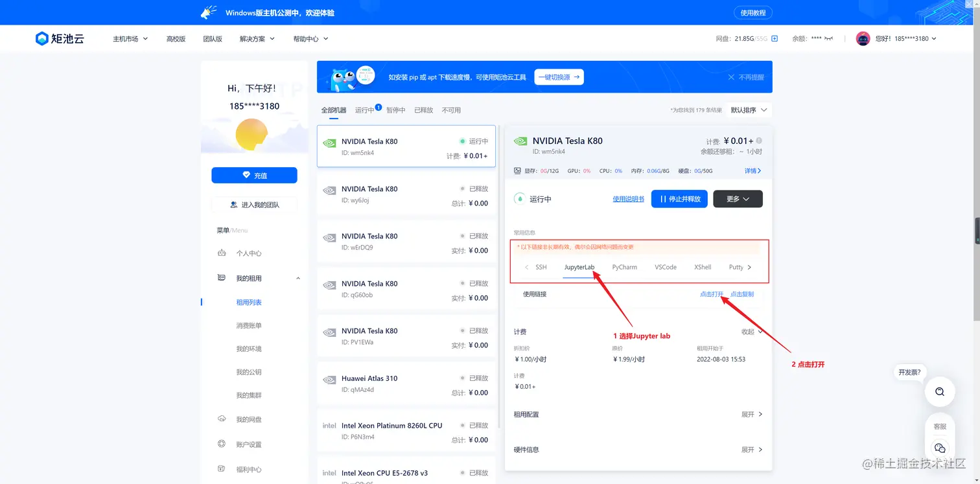Click the 客服 chat floating icon
The width and height of the screenshot is (980, 484).
pos(940,448)
